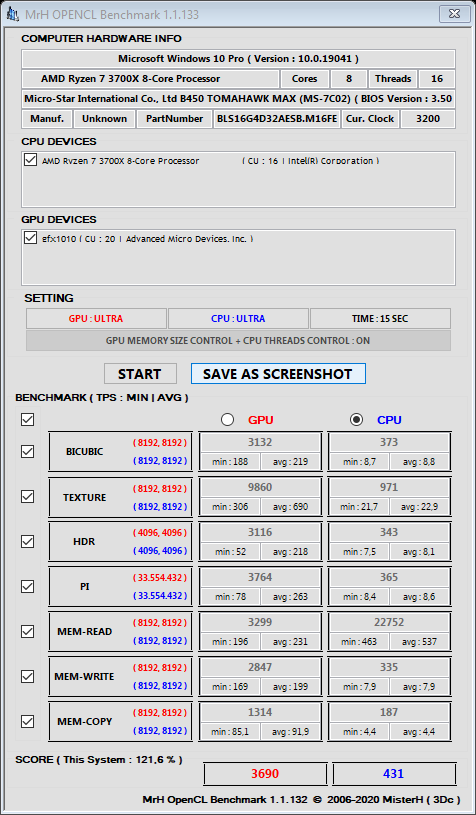
Task: Click HDR GPU min : 52 value
Action: point(231,551)
